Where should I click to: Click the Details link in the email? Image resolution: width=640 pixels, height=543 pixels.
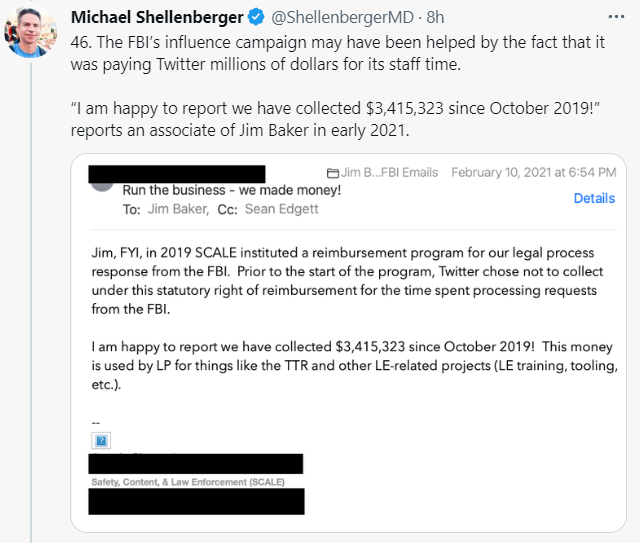[594, 198]
